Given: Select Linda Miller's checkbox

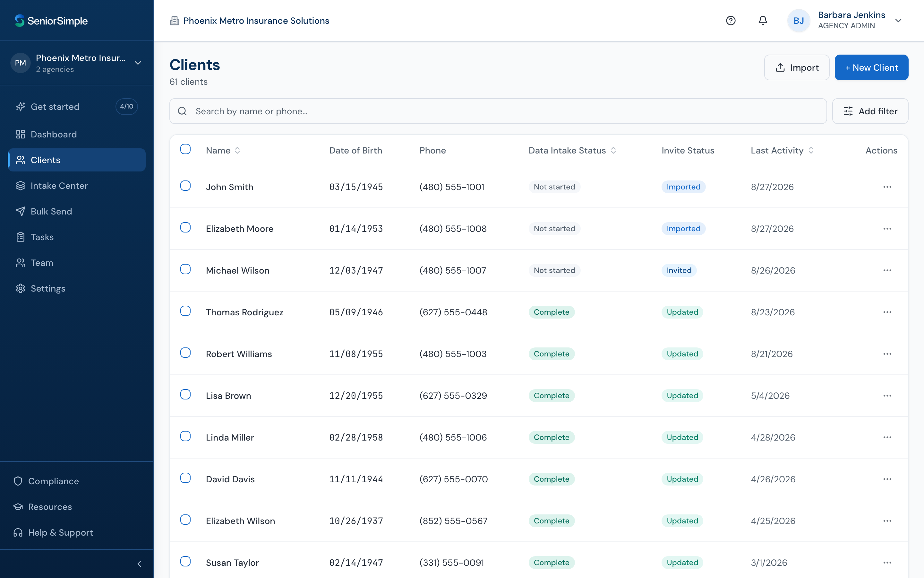Looking at the screenshot, I should tap(185, 436).
